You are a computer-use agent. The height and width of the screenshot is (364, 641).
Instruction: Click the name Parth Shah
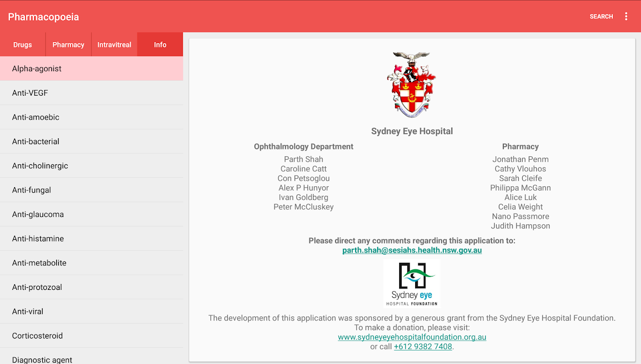303,159
